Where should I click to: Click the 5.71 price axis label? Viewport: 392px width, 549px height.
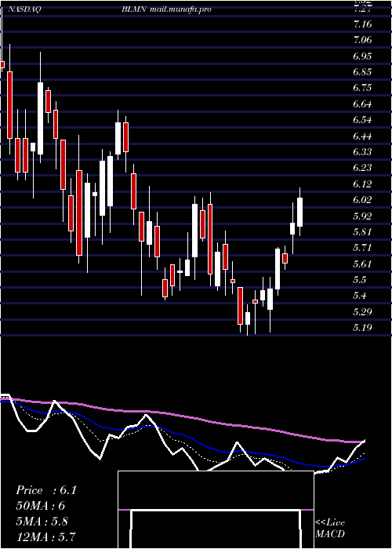pos(362,248)
